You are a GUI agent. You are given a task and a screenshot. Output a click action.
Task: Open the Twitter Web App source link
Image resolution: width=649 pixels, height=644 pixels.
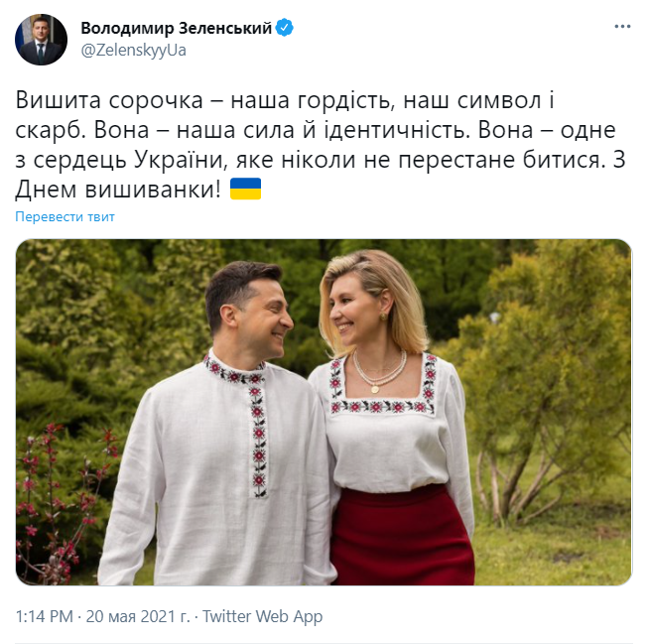tap(262, 616)
